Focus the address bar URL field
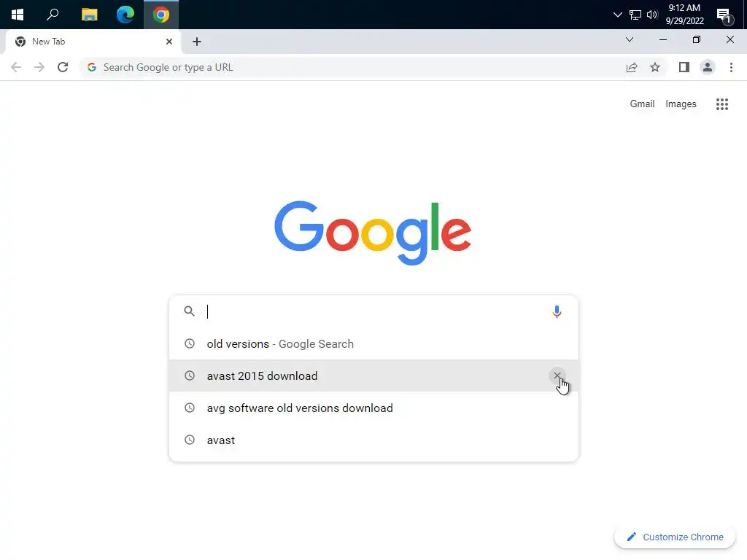Viewport: 747px width, 560px height. pos(352,68)
